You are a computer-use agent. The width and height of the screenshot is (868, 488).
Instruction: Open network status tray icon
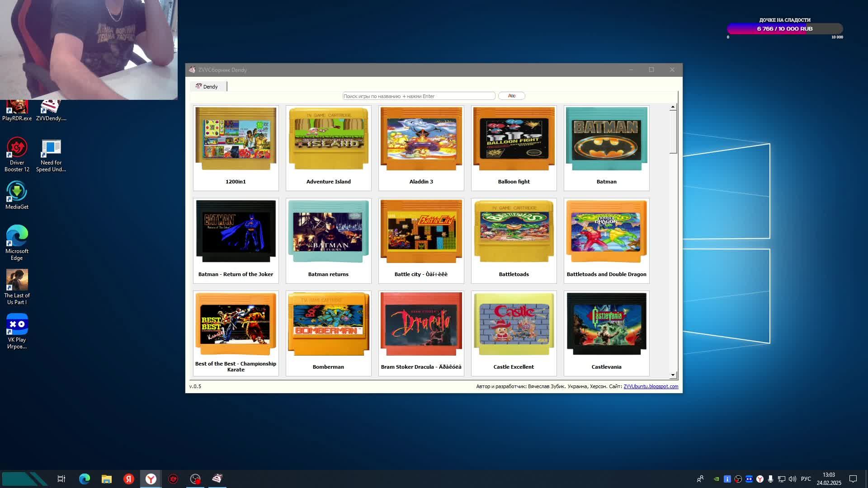782,479
